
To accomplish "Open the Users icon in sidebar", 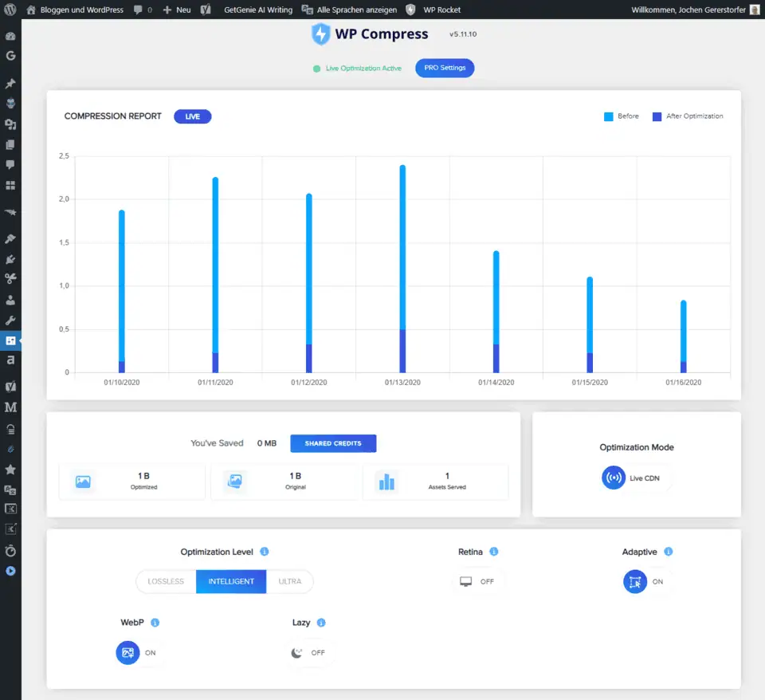I will (x=10, y=300).
